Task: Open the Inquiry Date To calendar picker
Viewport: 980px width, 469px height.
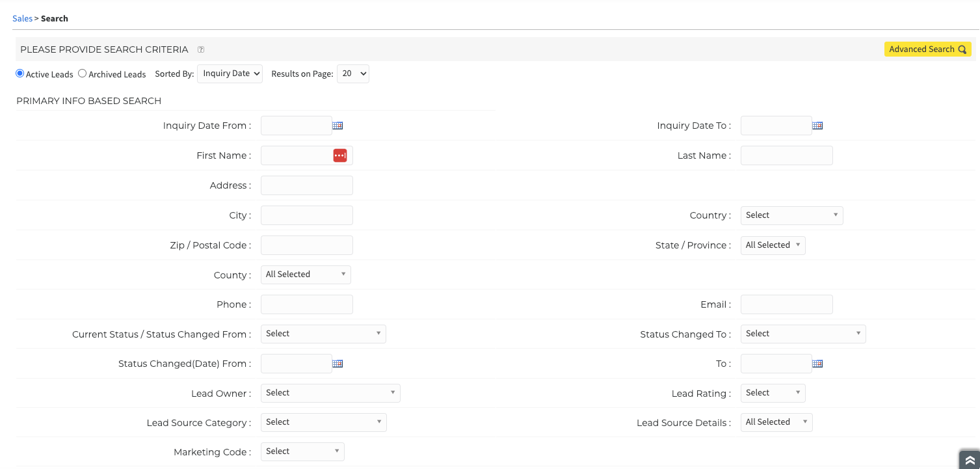Action: (x=817, y=126)
